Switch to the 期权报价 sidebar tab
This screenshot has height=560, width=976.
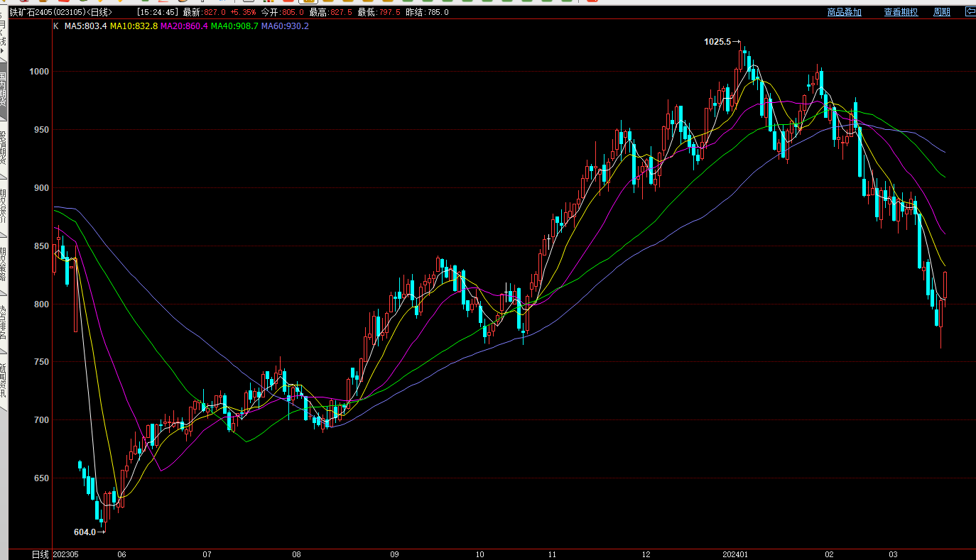[3, 207]
